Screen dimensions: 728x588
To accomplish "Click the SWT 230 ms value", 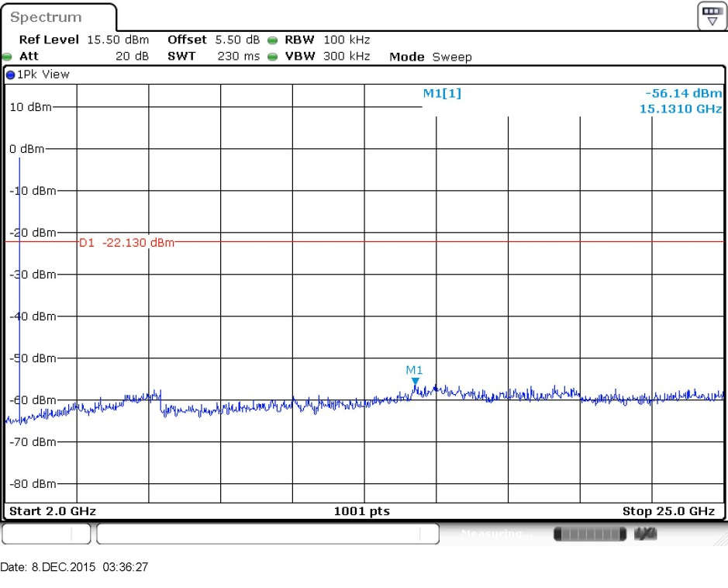I will point(239,56).
